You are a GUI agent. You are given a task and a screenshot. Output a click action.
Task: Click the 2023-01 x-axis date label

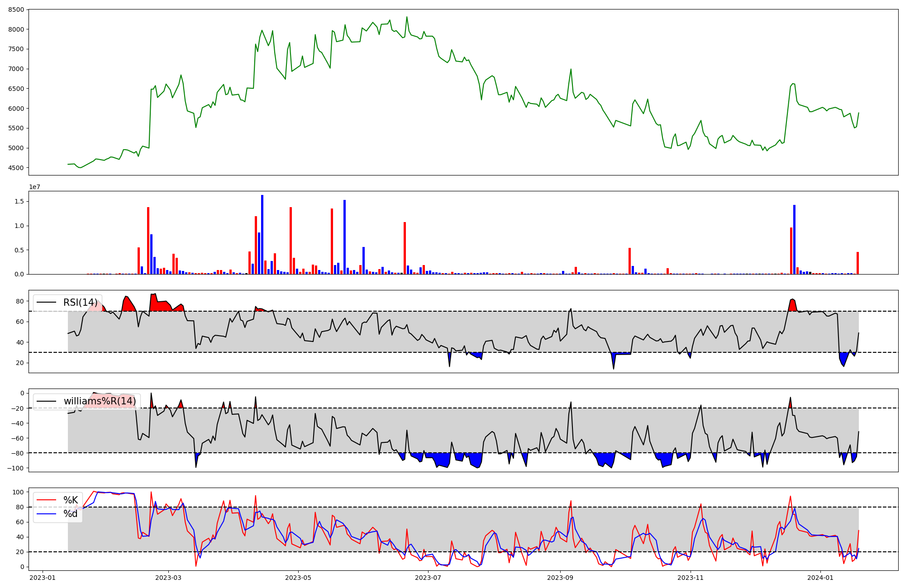pos(43,577)
